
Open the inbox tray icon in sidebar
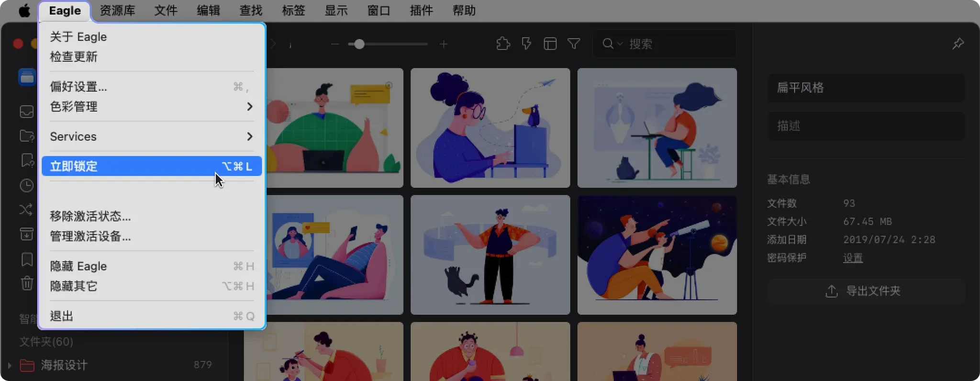point(27,112)
